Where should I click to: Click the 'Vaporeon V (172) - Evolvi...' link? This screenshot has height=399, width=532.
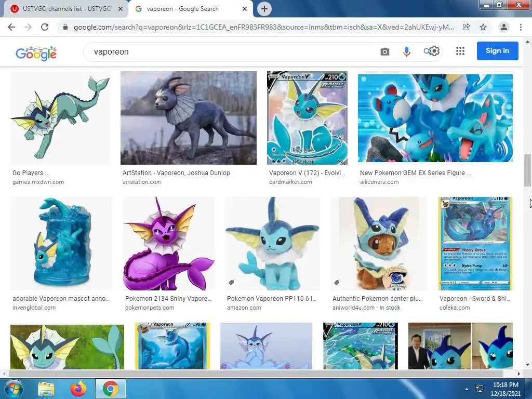[307, 172]
